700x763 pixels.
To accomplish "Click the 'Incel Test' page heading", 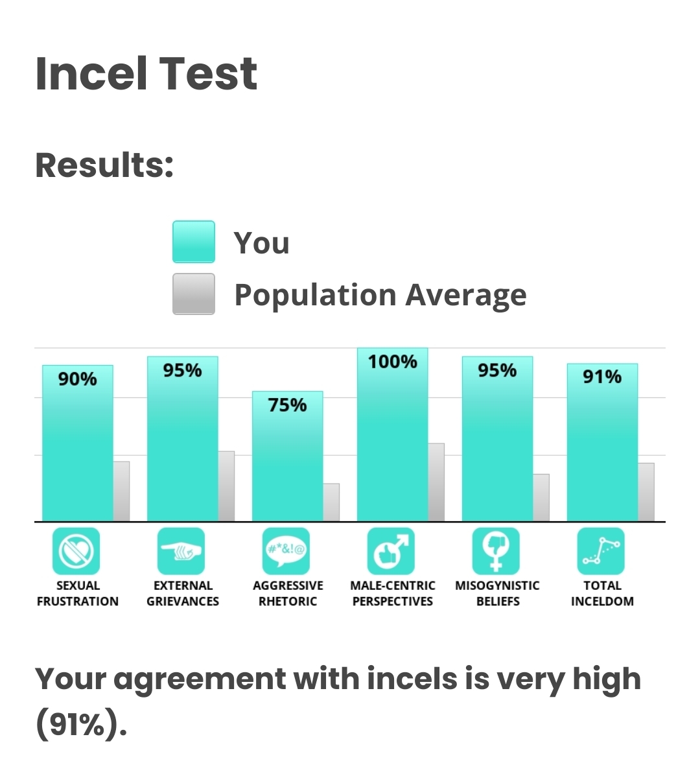I will pyautogui.click(x=146, y=73).
